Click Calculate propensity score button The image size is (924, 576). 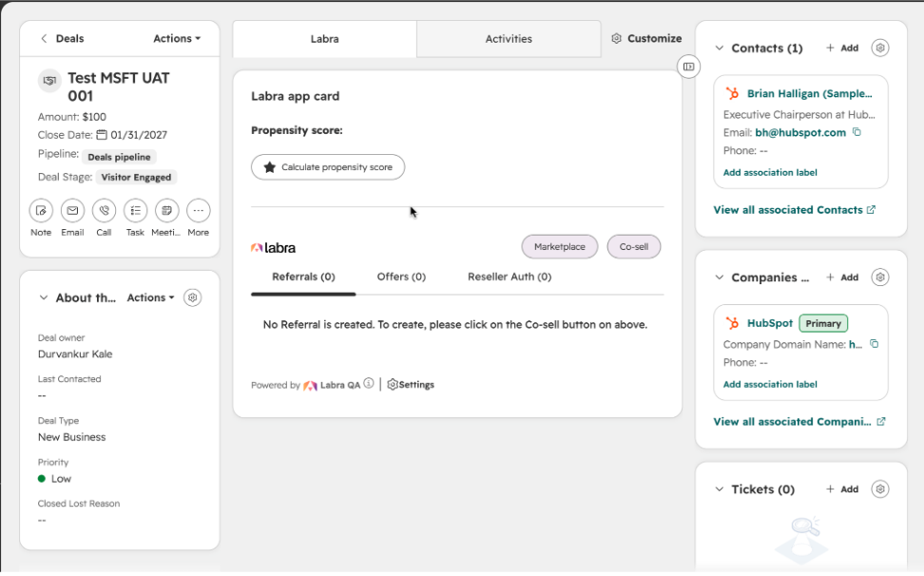(328, 167)
